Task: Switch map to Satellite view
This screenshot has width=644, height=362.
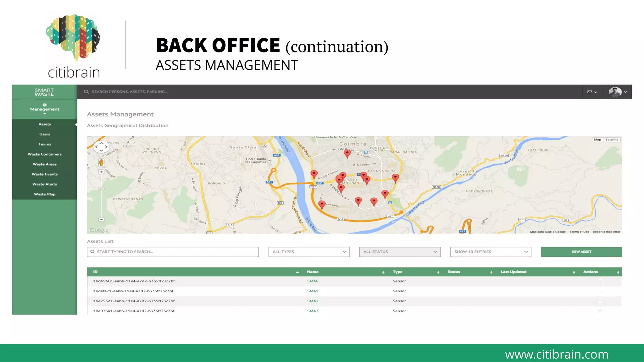Action: 612,140
